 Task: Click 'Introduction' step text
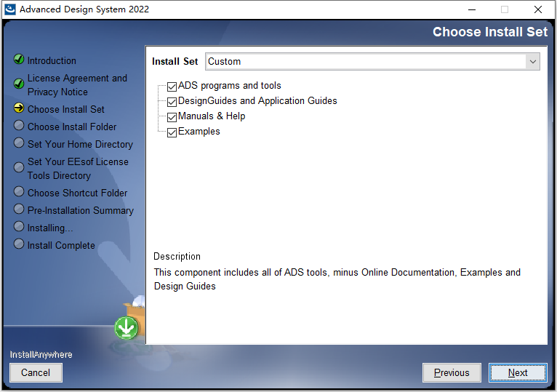[x=52, y=61]
